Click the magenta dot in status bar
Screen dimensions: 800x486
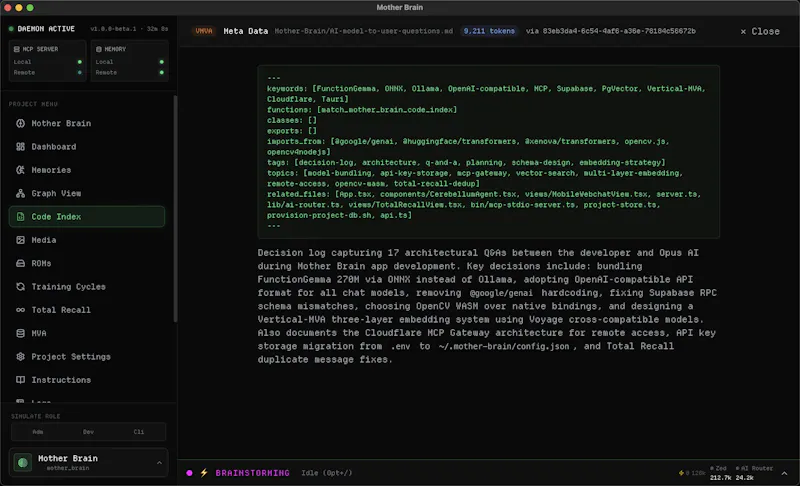(189, 473)
